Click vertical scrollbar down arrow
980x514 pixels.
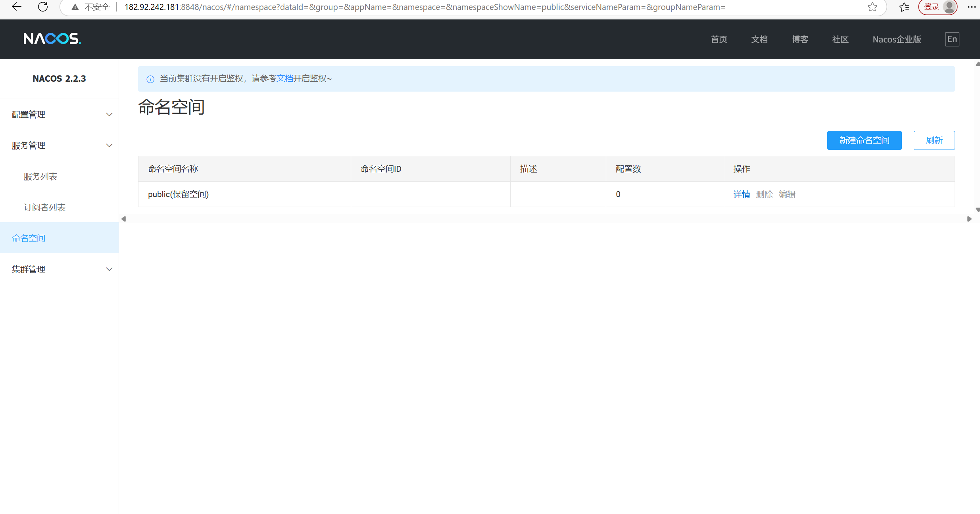coord(977,210)
